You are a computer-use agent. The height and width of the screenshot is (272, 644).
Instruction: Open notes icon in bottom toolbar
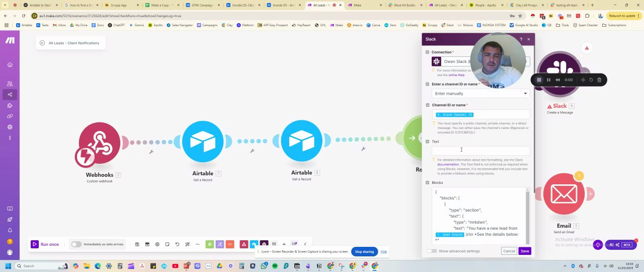click(167, 244)
